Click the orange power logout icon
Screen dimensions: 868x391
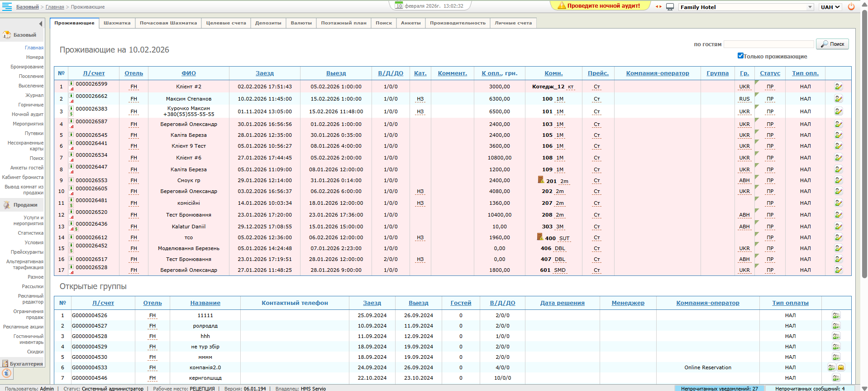pos(851,7)
